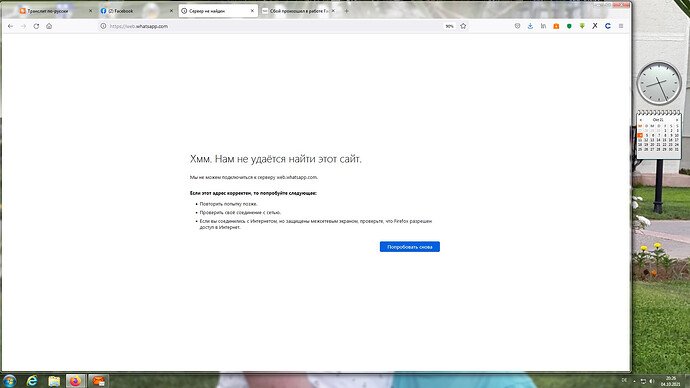Close the Транслит по-русски tab
This screenshot has width=690, height=388.
[90, 11]
